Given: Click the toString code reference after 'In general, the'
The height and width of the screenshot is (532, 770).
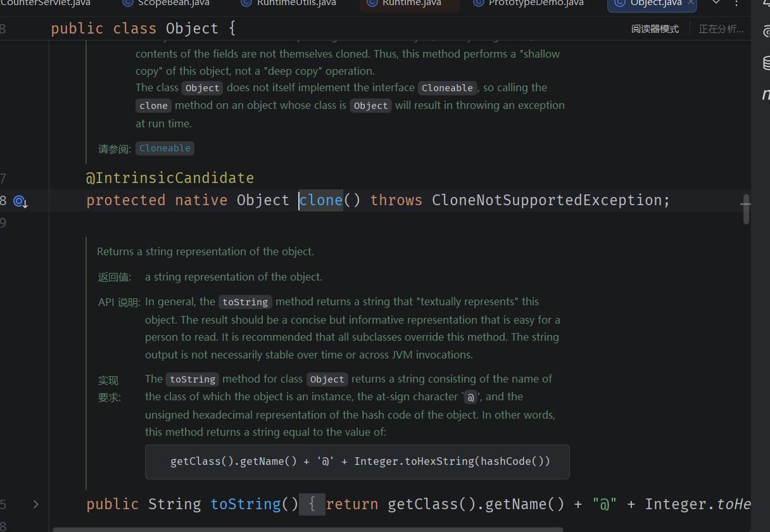Looking at the screenshot, I should point(245,302).
